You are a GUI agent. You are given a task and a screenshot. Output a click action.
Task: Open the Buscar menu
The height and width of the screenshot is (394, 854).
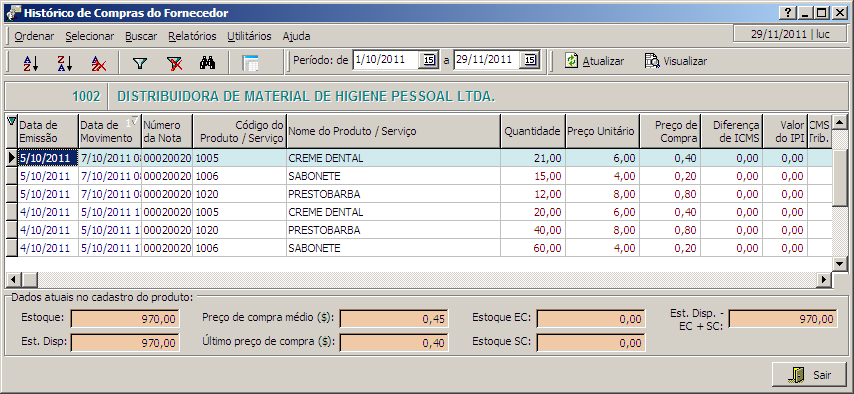pos(141,37)
